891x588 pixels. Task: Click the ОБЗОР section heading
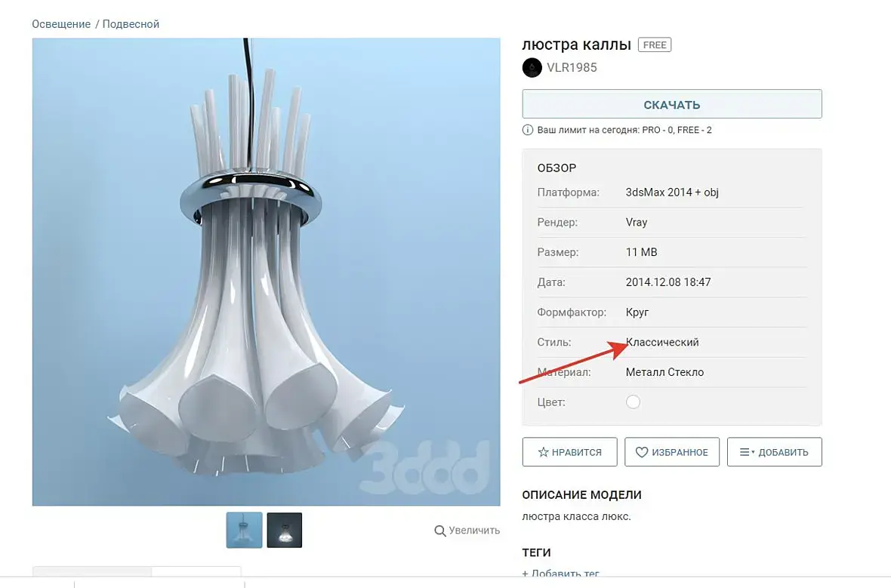557,168
